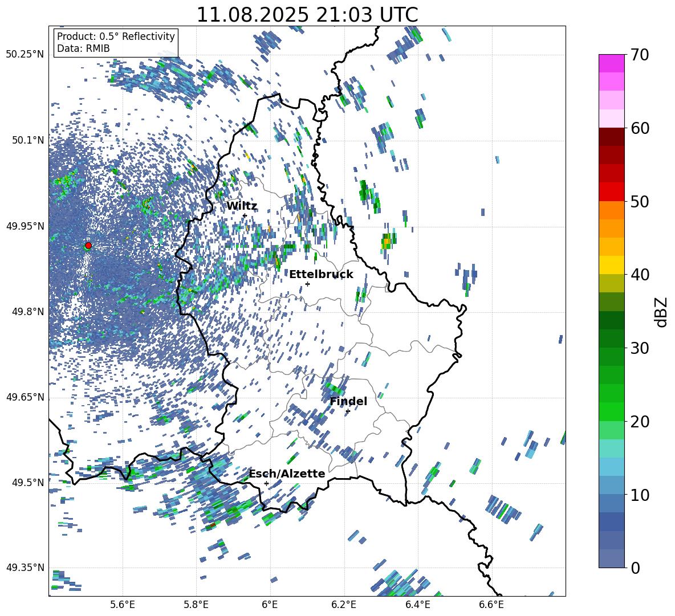Click the Wiltz city label
Screen dimensions: 675x616
coord(242,206)
